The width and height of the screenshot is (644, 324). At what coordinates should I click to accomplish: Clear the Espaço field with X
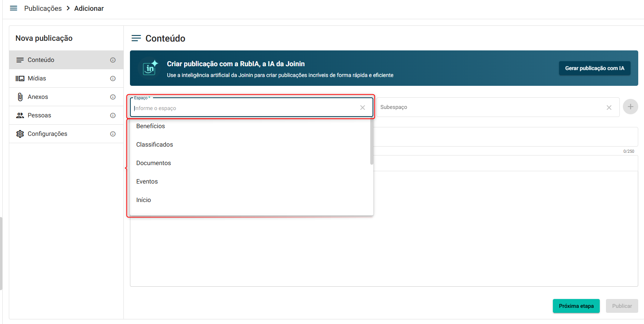point(363,108)
